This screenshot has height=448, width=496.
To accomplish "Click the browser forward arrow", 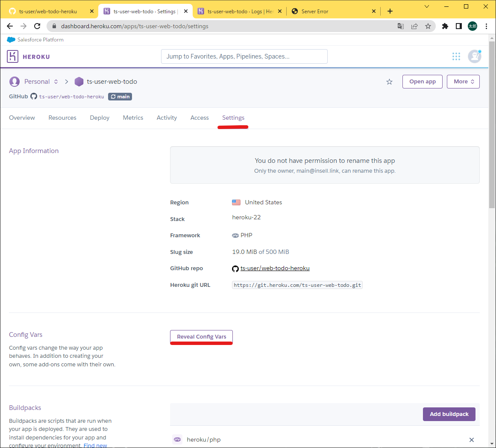I will (23, 26).
